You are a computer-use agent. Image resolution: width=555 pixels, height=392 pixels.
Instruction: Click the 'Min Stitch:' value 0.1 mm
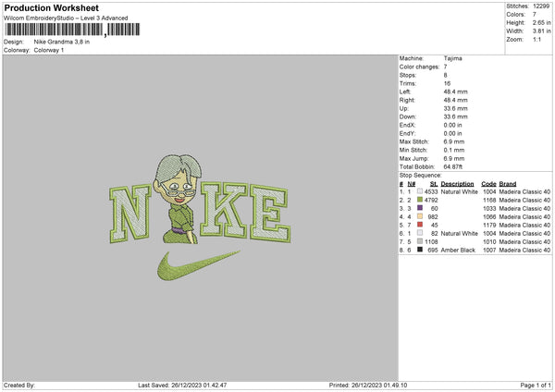click(454, 150)
